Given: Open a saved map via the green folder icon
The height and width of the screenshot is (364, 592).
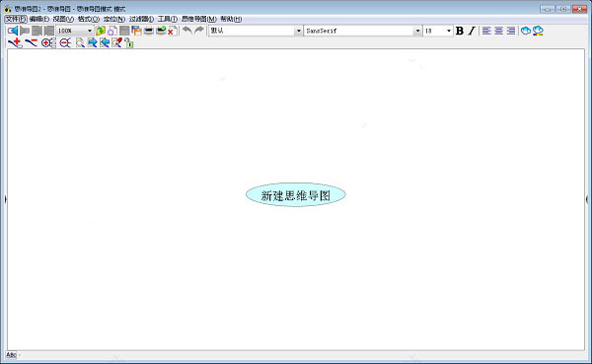Looking at the screenshot, I should [x=101, y=31].
